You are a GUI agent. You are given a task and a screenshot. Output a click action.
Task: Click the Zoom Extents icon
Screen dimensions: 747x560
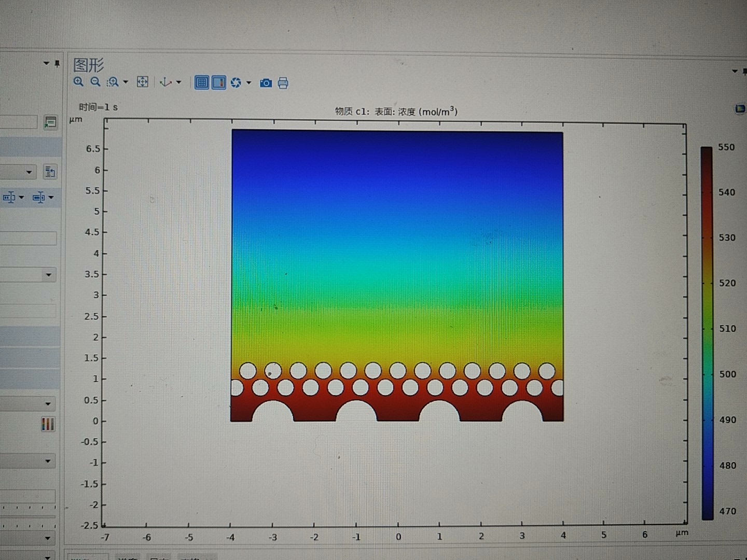[142, 82]
